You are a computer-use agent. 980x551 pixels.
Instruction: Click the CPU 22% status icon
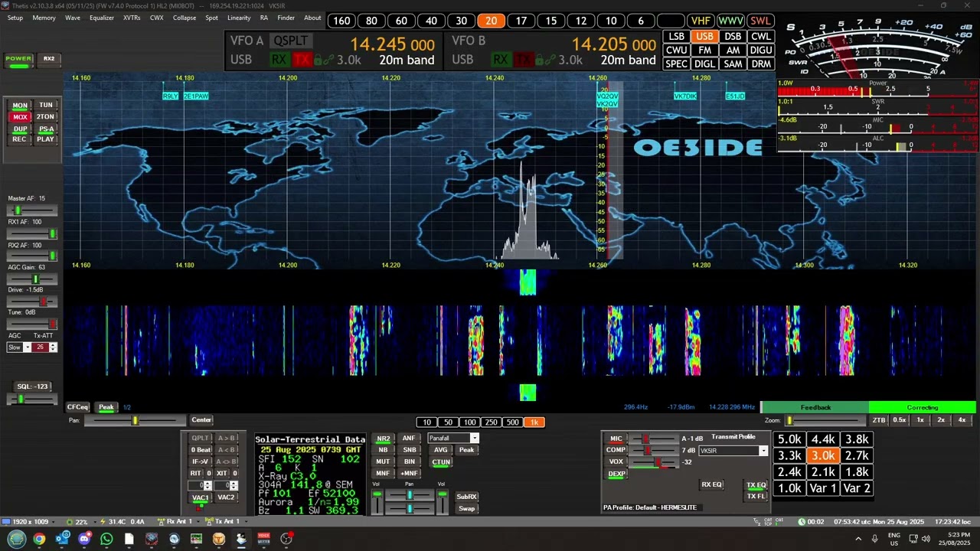69,521
